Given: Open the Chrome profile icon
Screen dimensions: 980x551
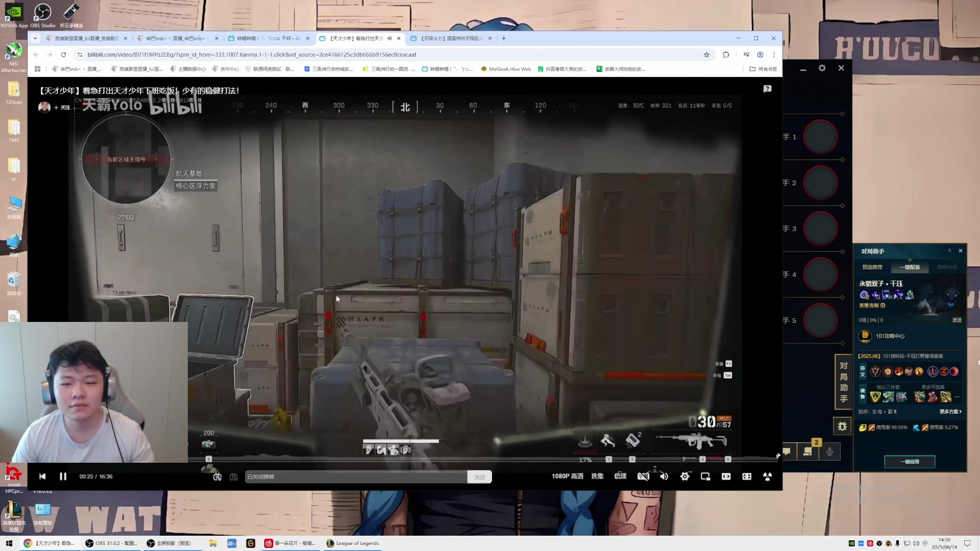Looking at the screenshot, I should click(x=760, y=55).
